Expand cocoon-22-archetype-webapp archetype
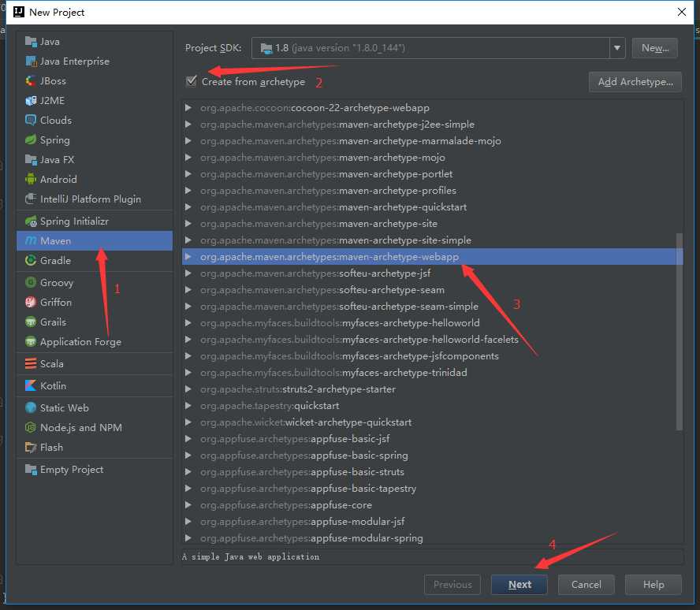Screen dimensions: 700x610 click(x=188, y=107)
